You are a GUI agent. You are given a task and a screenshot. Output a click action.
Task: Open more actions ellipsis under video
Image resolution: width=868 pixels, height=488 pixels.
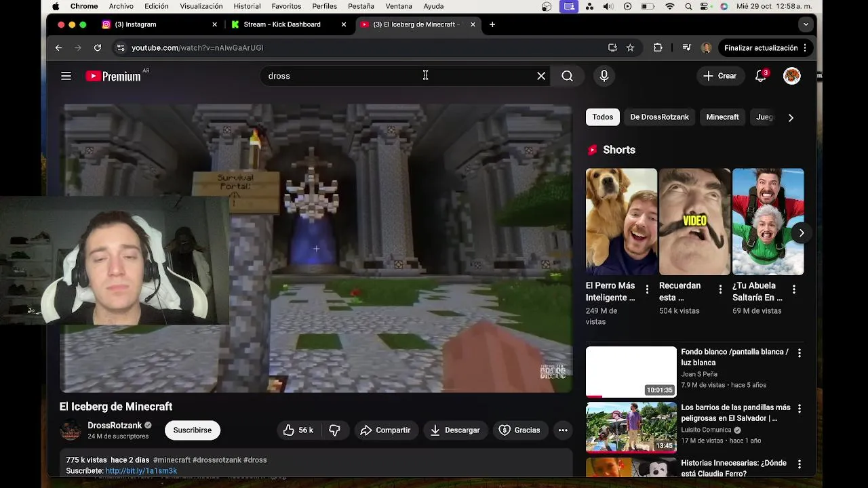563,430
